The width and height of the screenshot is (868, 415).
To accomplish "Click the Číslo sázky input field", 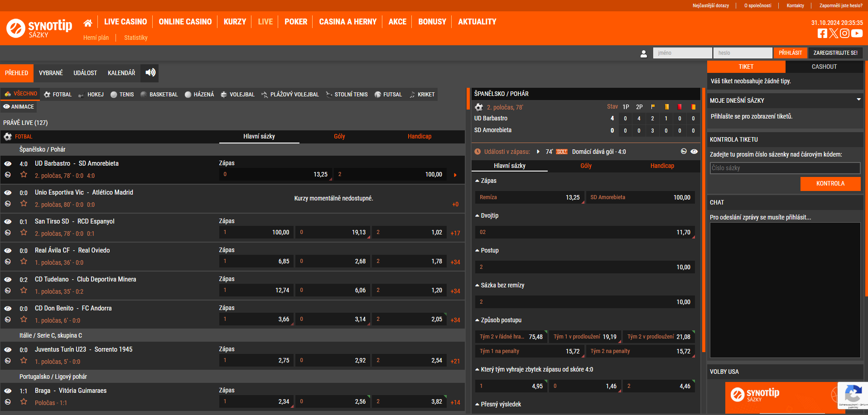I will [785, 168].
